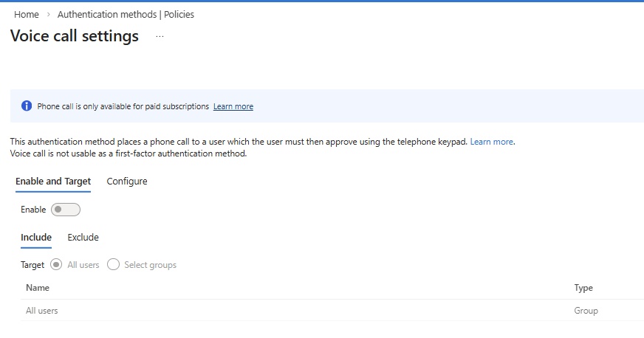This screenshot has width=644, height=338.
Task: Switch to the Configure tab
Action: (127, 182)
